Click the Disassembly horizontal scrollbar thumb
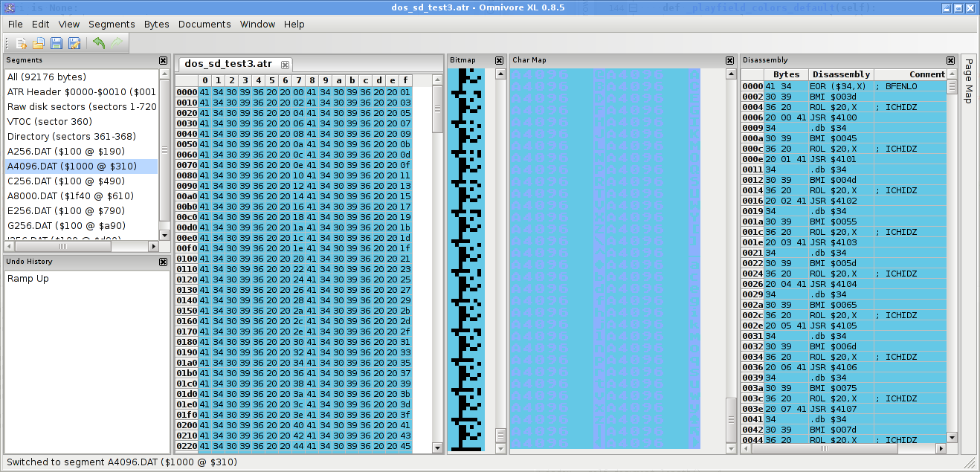Screen dimensions: 980x472 pos(825,449)
